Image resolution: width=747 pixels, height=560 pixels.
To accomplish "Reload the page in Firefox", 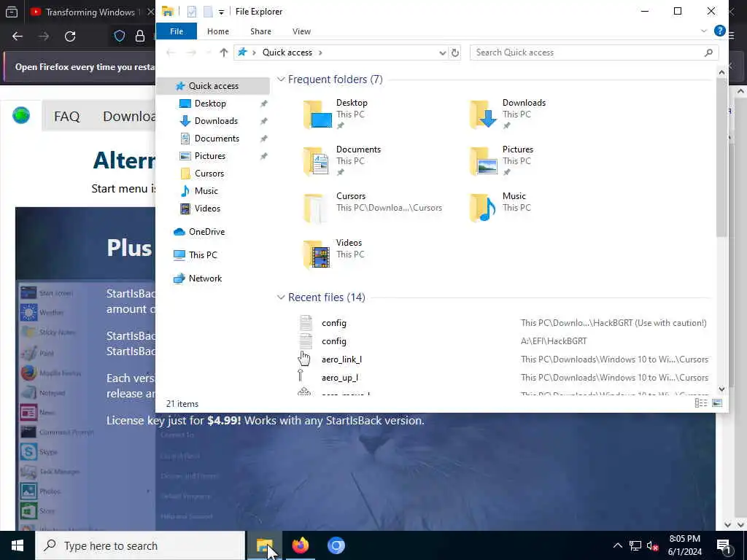I will point(70,36).
